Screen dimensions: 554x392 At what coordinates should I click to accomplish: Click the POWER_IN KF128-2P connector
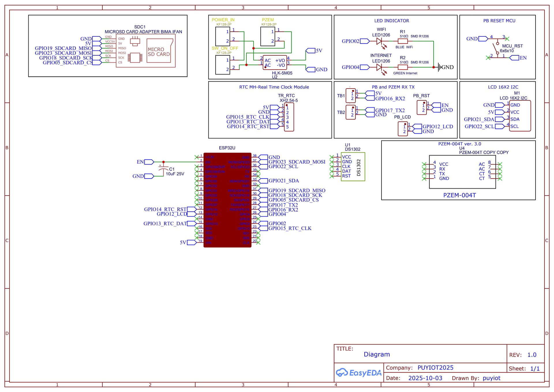click(x=223, y=36)
